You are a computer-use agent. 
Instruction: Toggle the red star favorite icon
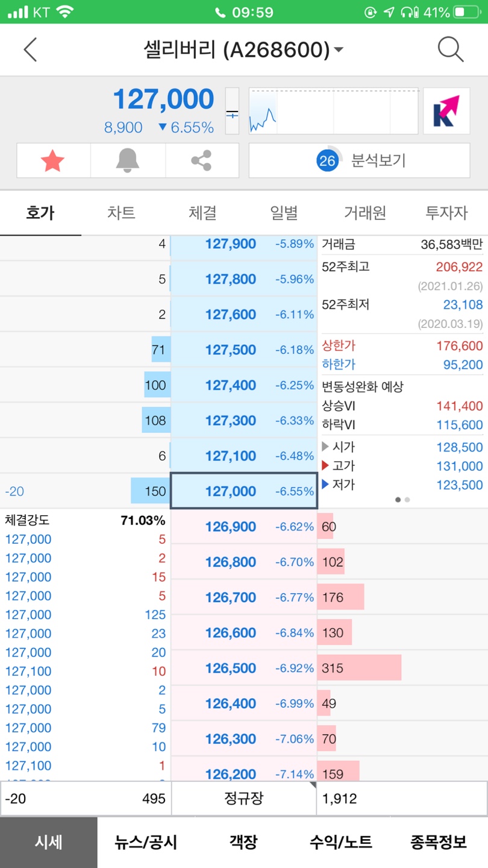(53, 160)
